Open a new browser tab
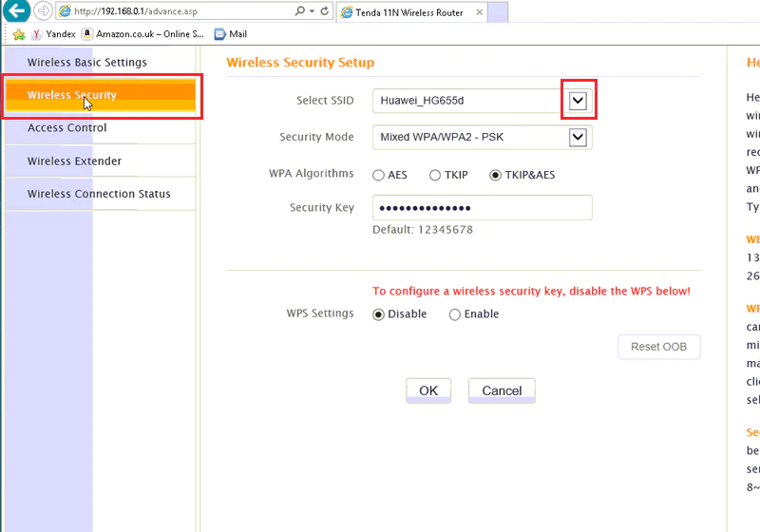Screen dimensions: 760x532 click(498, 12)
